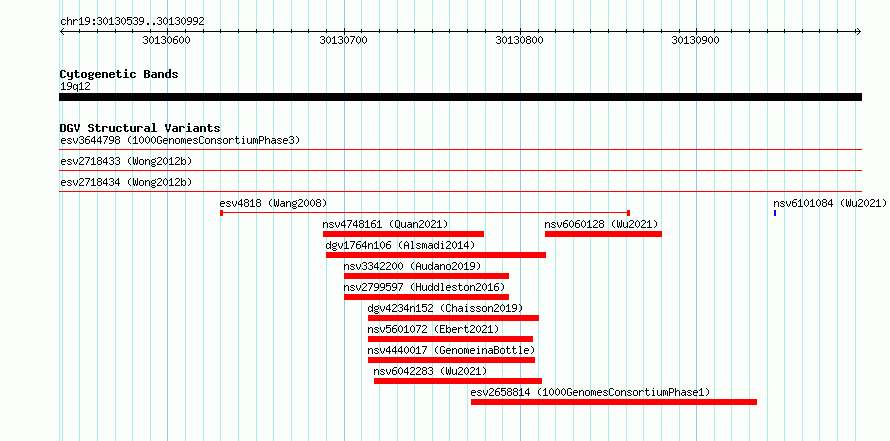Click the red bar under nsv3342200

coord(426,276)
